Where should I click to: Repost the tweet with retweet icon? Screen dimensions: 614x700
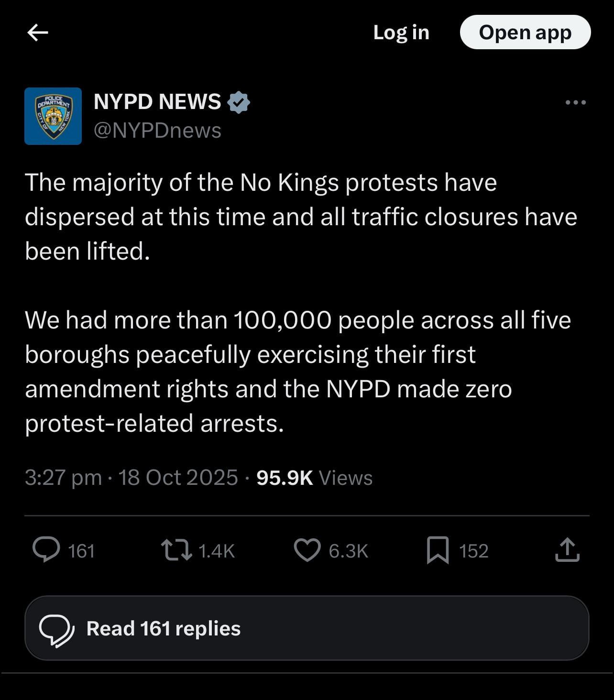coord(176,550)
